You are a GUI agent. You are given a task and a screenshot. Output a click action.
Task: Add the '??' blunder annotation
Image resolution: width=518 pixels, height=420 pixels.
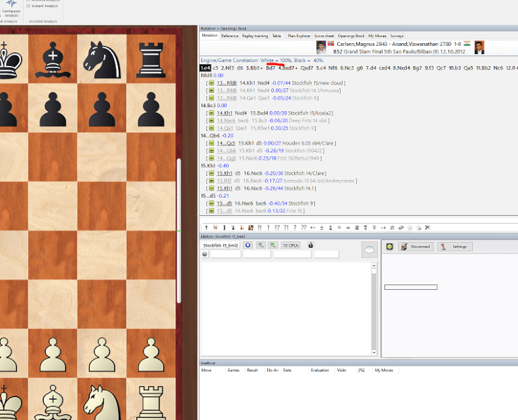[x=304, y=227]
